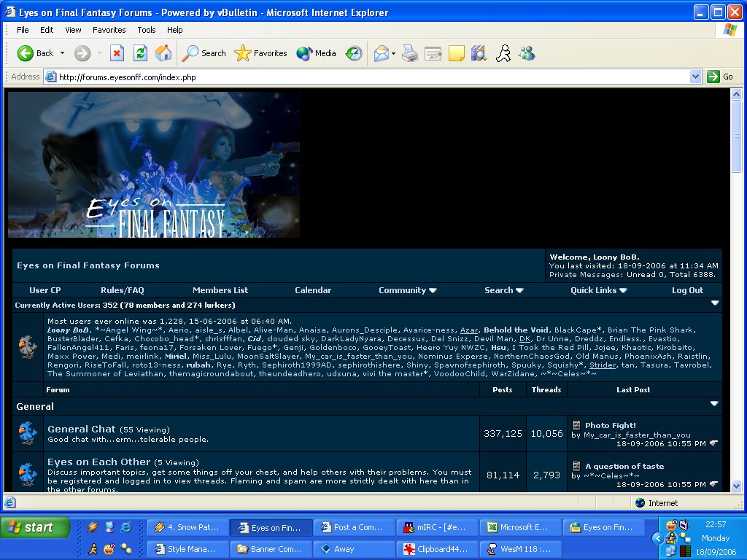Open the Media pane from the toolbar

click(x=317, y=53)
